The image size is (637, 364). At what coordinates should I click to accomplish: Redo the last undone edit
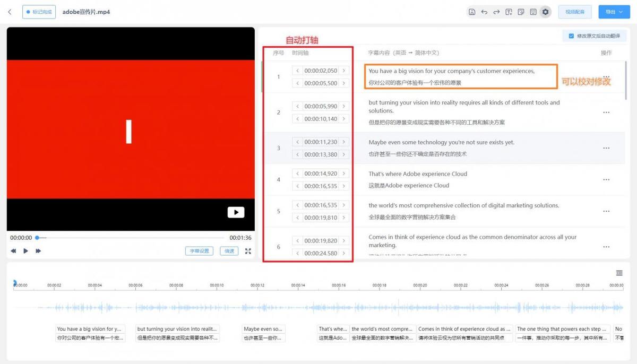(496, 12)
